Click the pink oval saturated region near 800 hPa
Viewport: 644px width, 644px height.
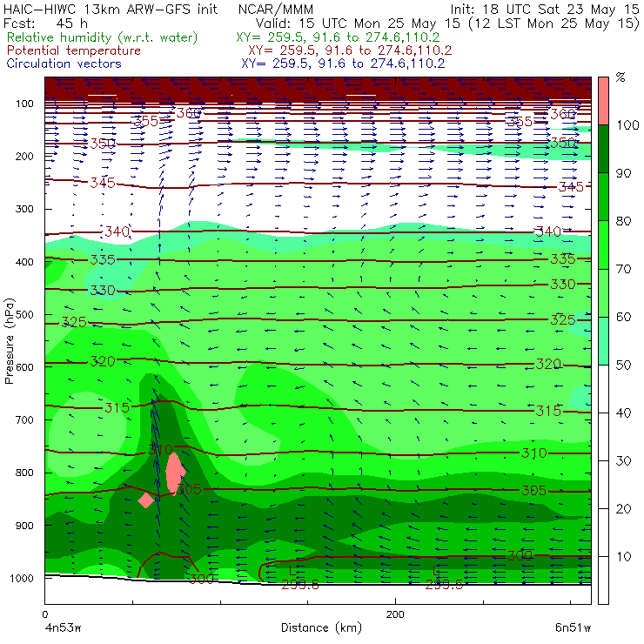tap(175, 473)
